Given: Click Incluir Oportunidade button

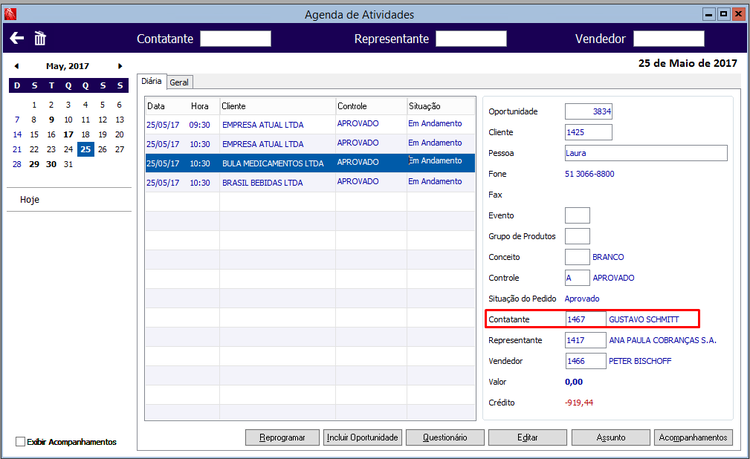Looking at the screenshot, I should (363, 437).
